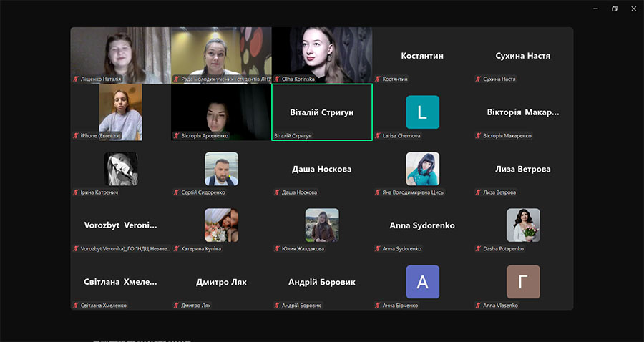
Task: Close the meeting window
Action: coord(634,9)
